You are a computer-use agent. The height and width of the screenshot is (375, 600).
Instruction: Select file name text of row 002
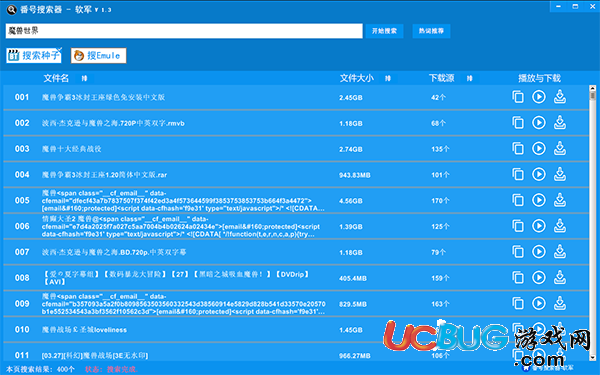click(x=113, y=123)
